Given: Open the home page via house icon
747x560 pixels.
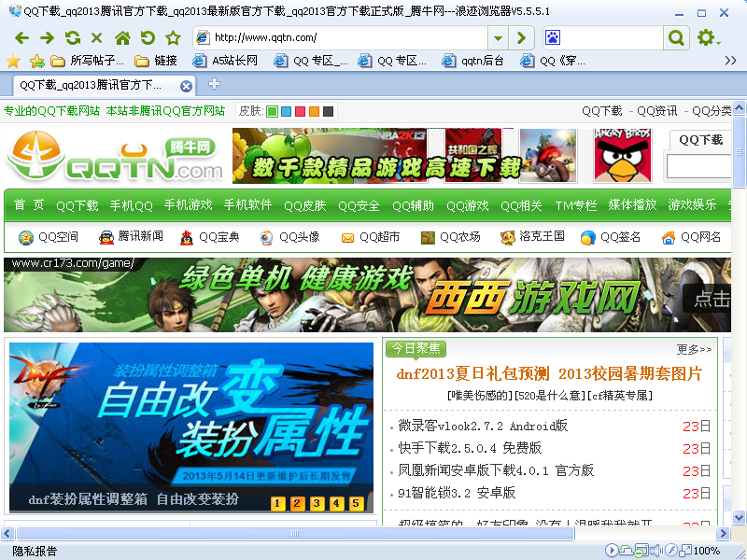Looking at the screenshot, I should click(122, 37).
